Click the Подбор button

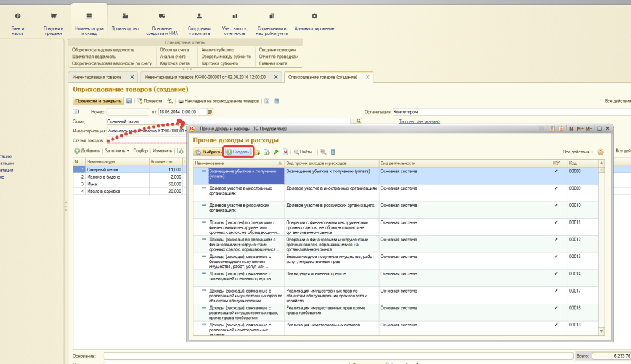click(140, 151)
